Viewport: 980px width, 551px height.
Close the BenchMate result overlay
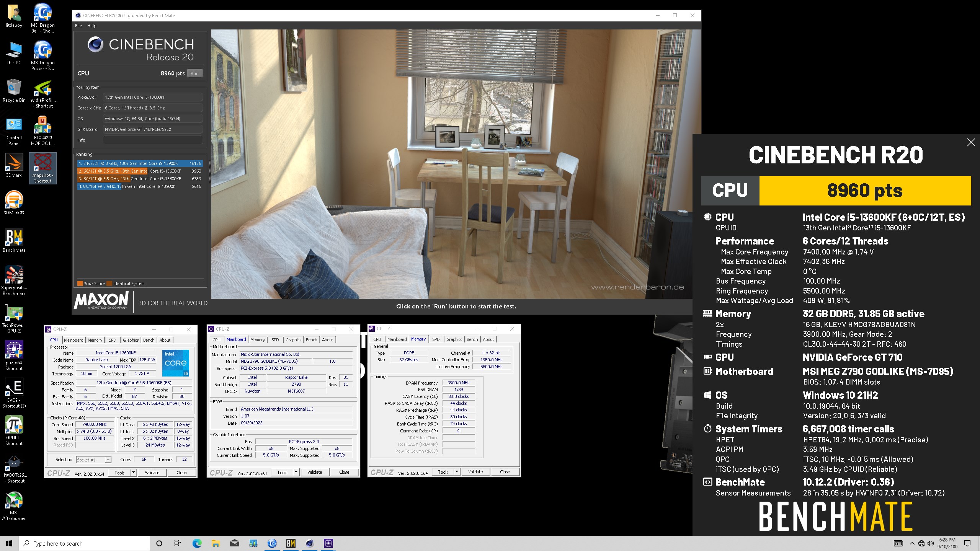point(971,142)
